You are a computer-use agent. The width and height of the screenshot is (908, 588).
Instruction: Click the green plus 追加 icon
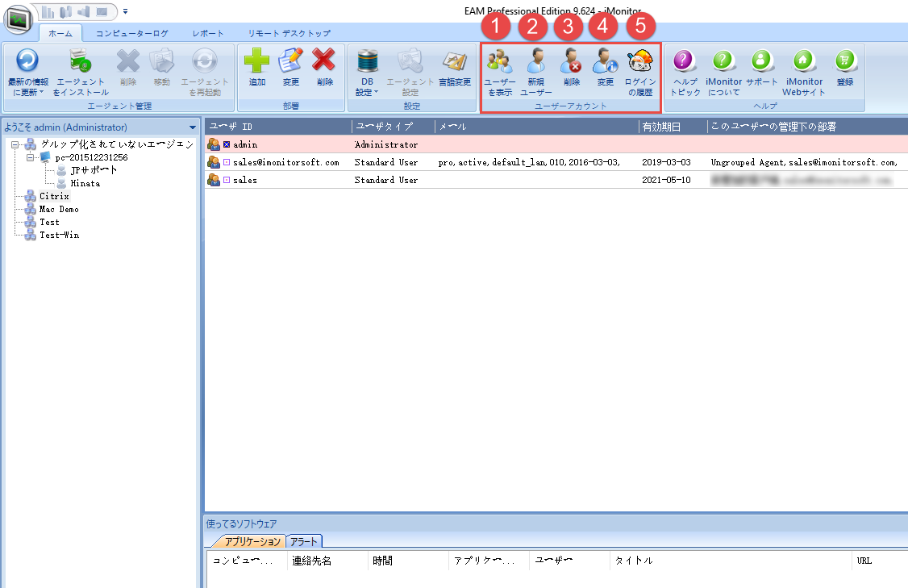coord(256,60)
